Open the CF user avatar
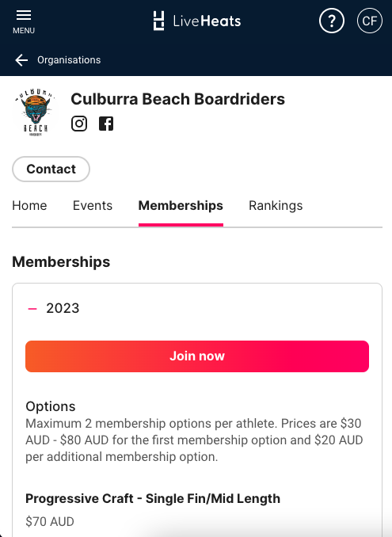This screenshot has height=537, width=392. point(369,21)
